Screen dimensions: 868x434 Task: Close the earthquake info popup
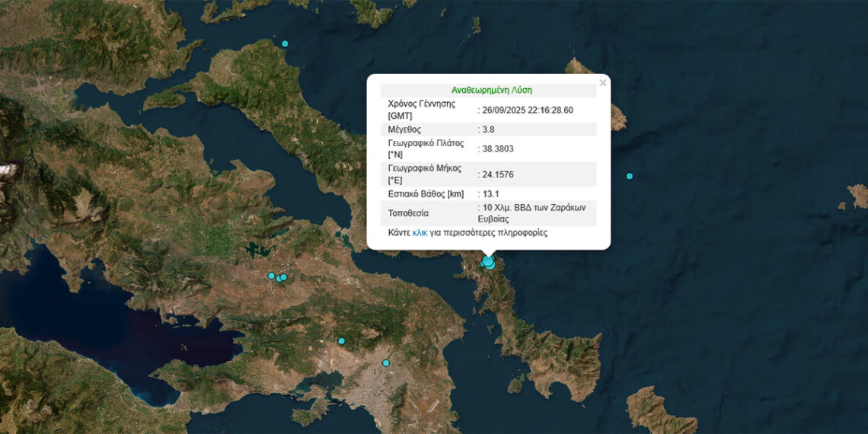[602, 83]
